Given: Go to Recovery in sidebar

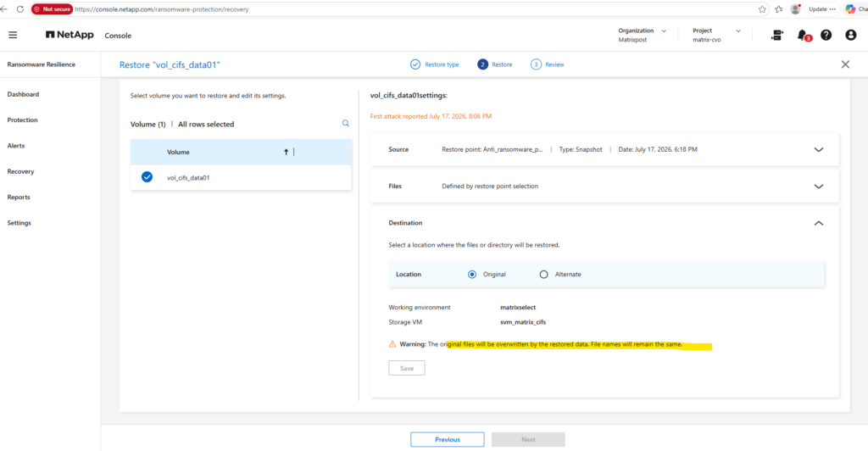Looking at the screenshot, I should [x=20, y=171].
